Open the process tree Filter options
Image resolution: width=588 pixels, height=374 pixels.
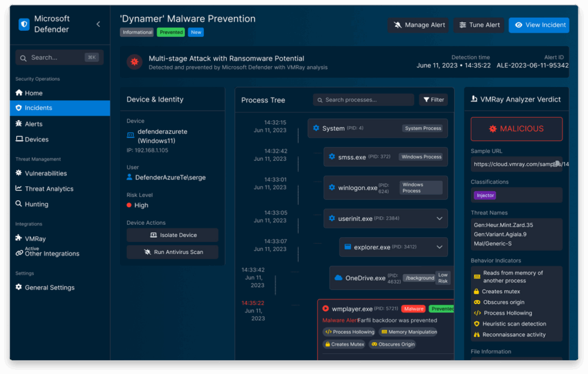click(x=434, y=100)
